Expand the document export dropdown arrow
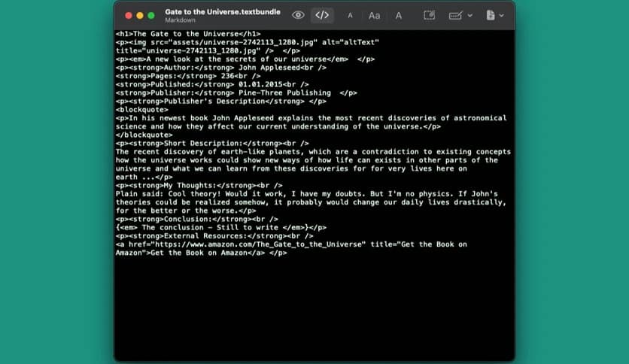This screenshot has height=364, width=629. 501,16
